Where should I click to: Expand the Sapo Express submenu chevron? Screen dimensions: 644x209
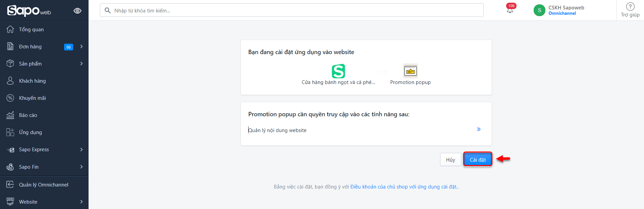coord(82,150)
